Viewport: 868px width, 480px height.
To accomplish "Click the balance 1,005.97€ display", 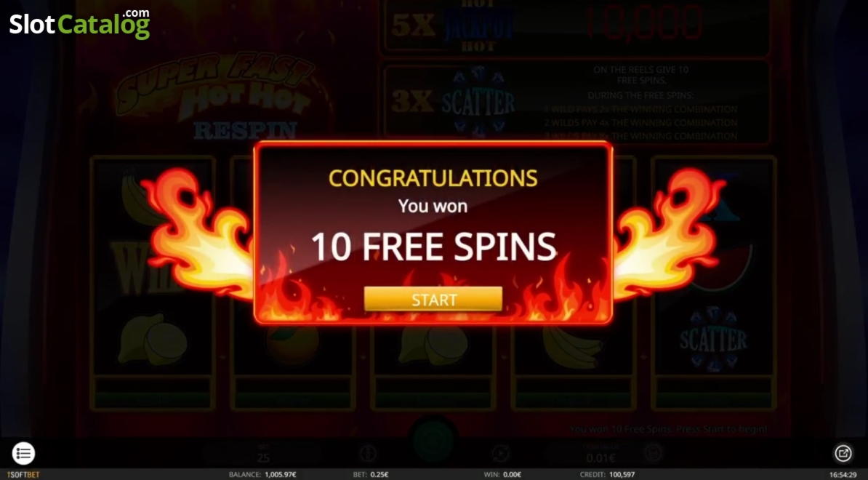I will [x=262, y=474].
